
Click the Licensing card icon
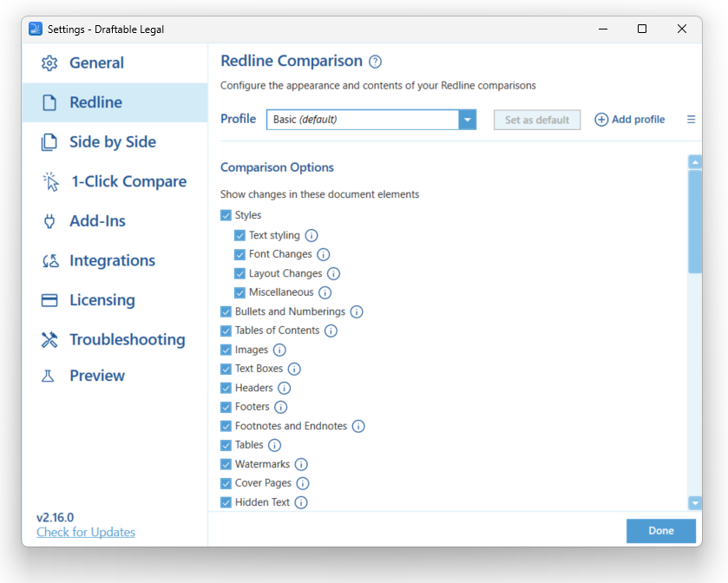[x=49, y=300]
